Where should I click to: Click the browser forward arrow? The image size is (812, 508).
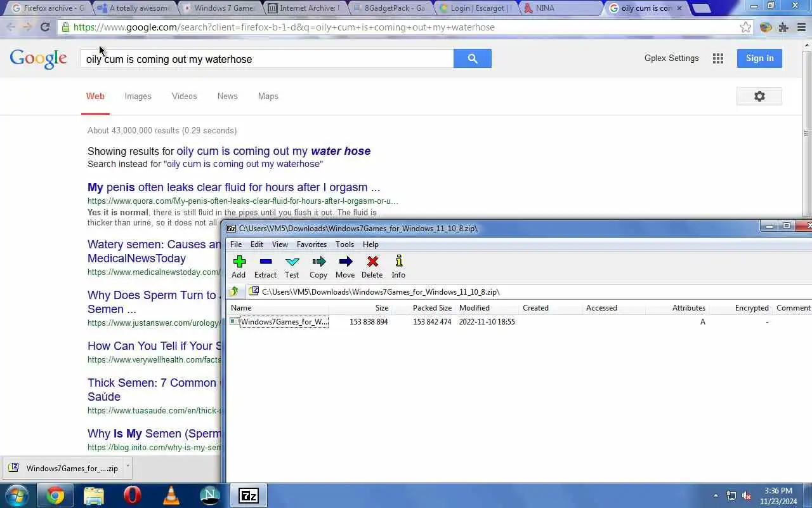tap(27, 27)
